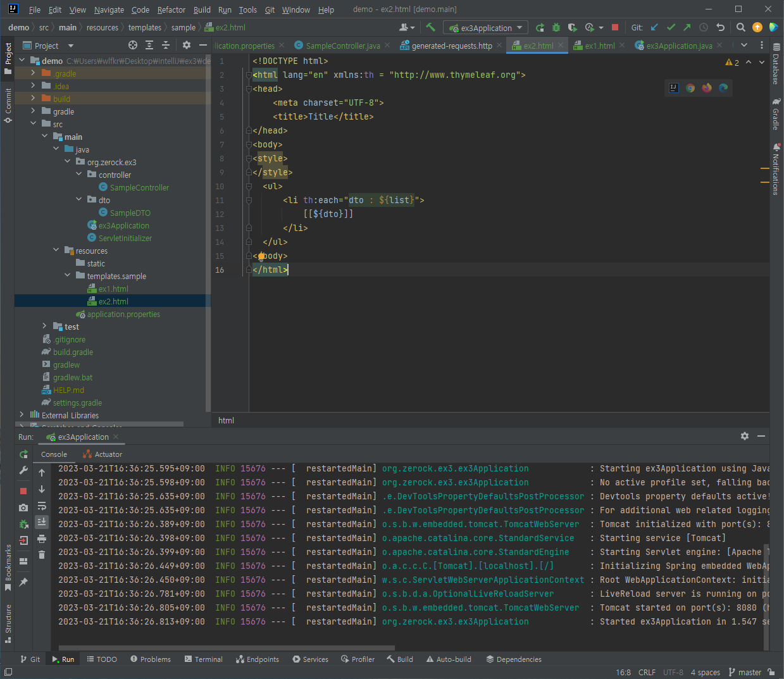Toggle soft-wrap in the console sidebar
This screenshot has width=784, height=679.
point(42,506)
